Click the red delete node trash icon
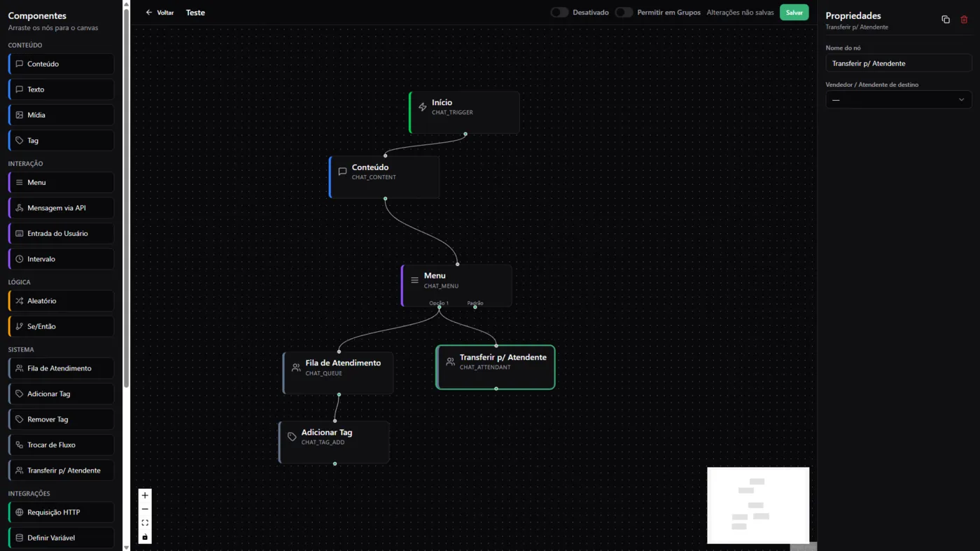Viewport: 980px width, 551px height. (964, 20)
